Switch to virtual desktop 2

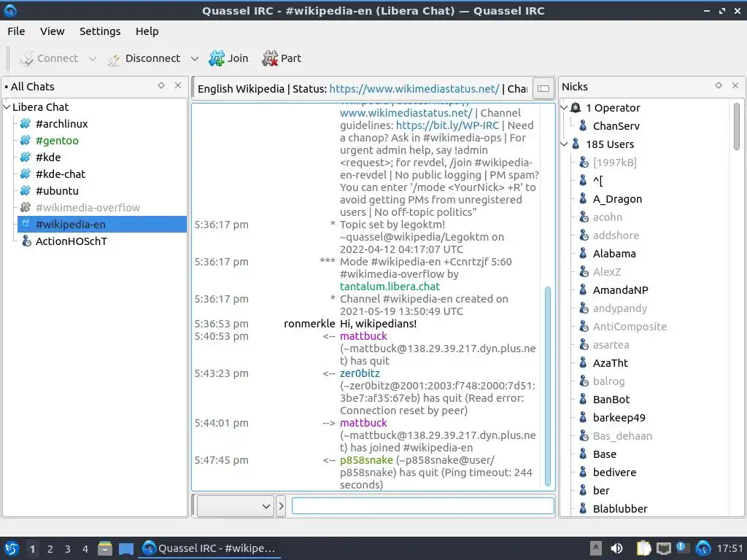pos(50,549)
